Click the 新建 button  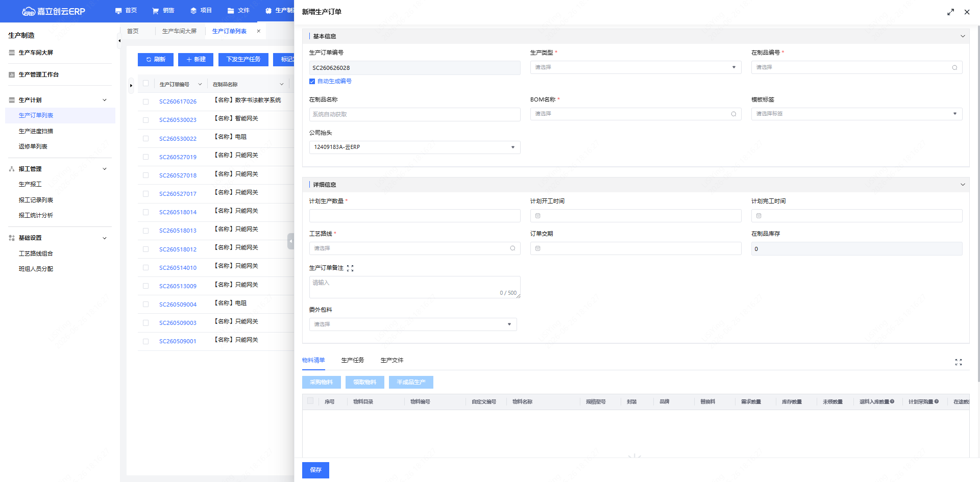195,60
